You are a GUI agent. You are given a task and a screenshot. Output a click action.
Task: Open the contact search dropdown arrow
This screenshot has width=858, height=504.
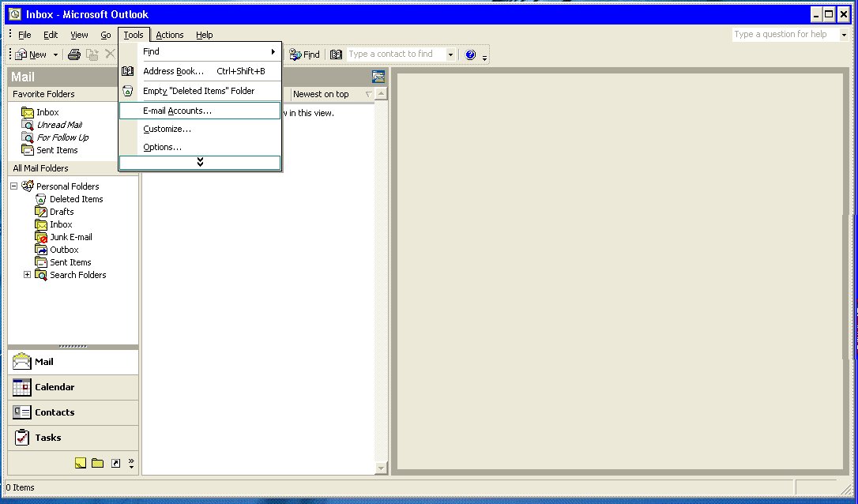(x=450, y=55)
